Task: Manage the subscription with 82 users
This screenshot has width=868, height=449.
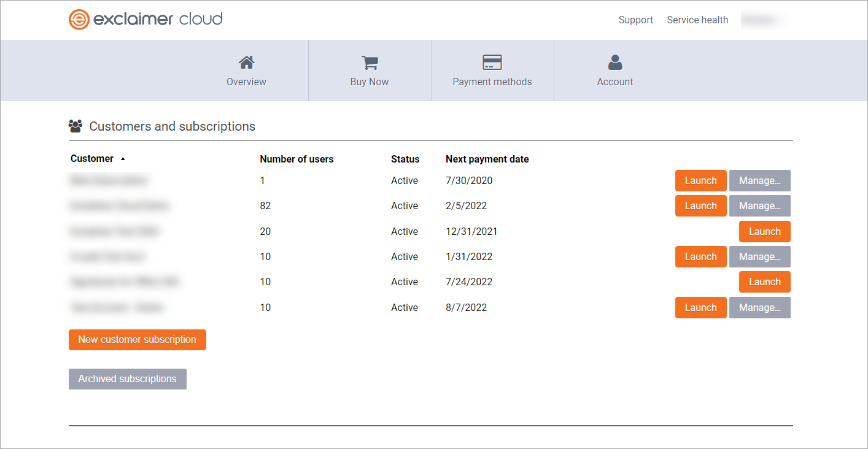Action: click(x=759, y=206)
